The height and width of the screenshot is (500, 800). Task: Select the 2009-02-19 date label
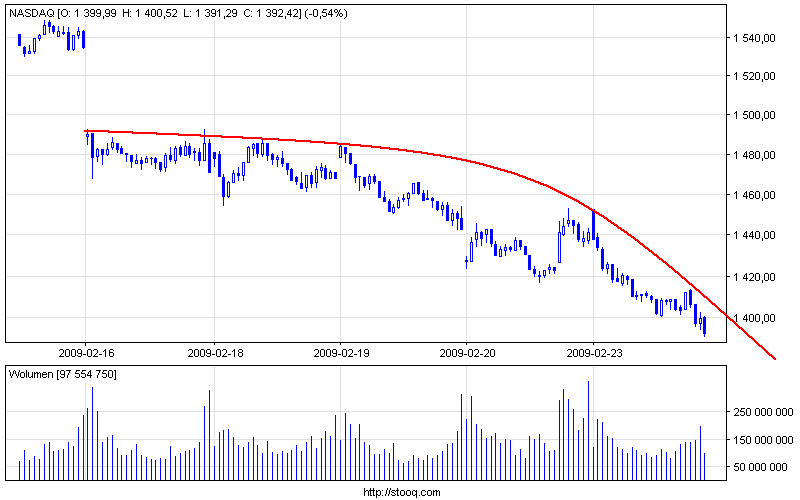click(339, 352)
